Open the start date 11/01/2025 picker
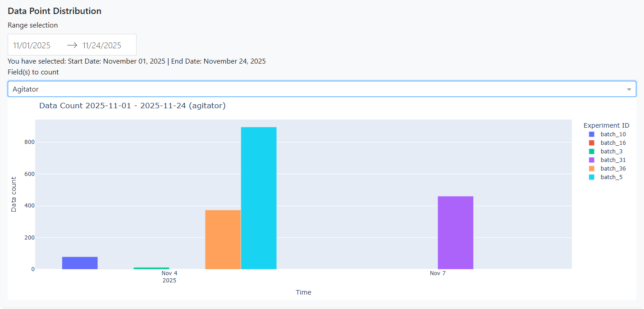 click(32, 46)
